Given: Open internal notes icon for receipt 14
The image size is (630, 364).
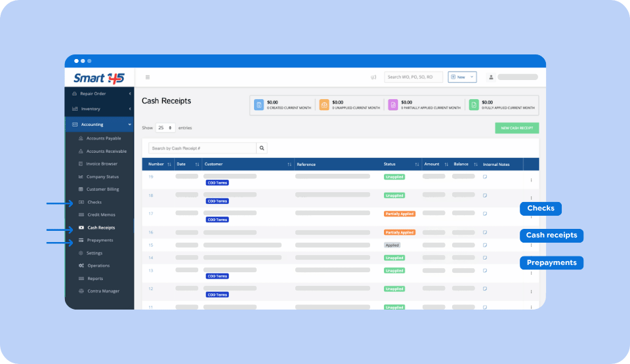Looking at the screenshot, I should [x=485, y=258].
